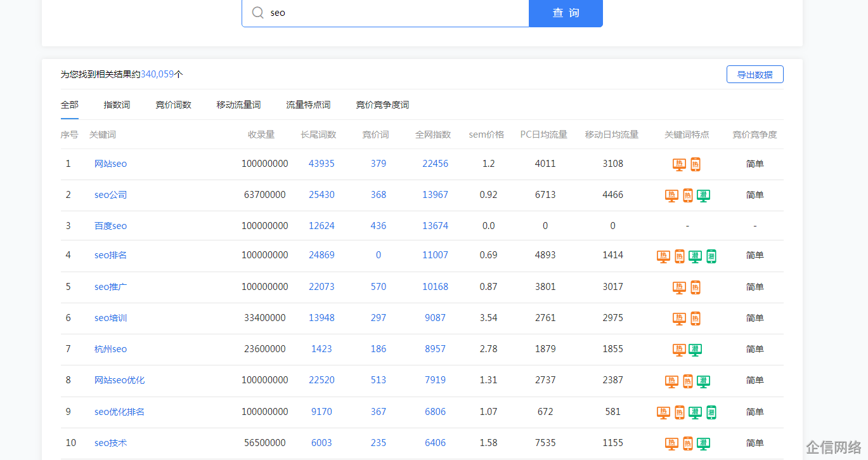Click the PC日均流量 column header
This screenshot has width=868, height=460.
pos(543,135)
